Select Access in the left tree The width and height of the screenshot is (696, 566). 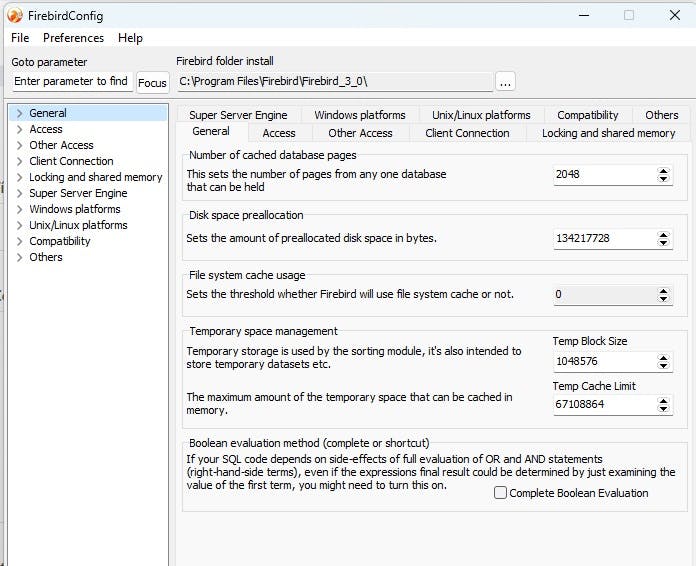(x=46, y=129)
